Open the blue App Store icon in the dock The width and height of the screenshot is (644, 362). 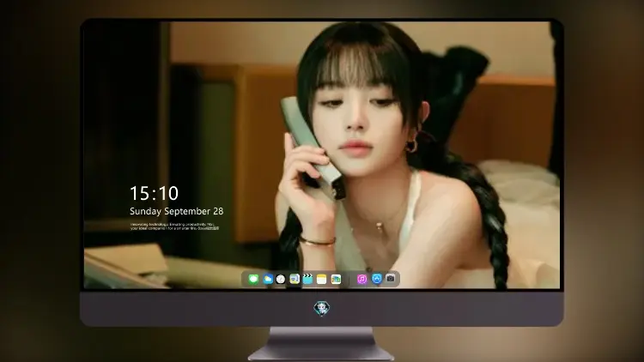(377, 279)
